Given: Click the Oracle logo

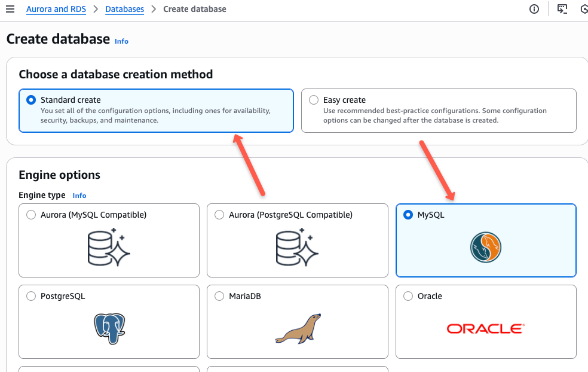Looking at the screenshot, I should coord(486,329).
